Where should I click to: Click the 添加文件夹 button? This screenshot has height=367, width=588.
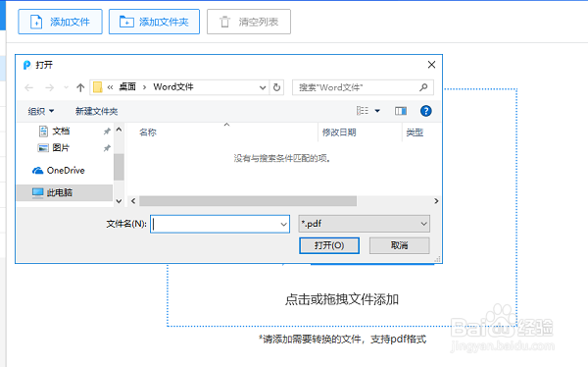coord(154,22)
